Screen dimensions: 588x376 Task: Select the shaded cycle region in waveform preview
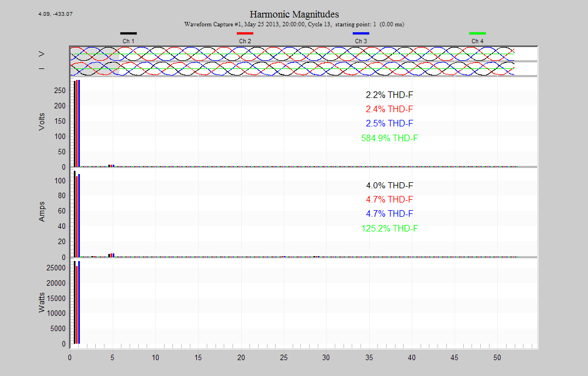(x=94, y=60)
